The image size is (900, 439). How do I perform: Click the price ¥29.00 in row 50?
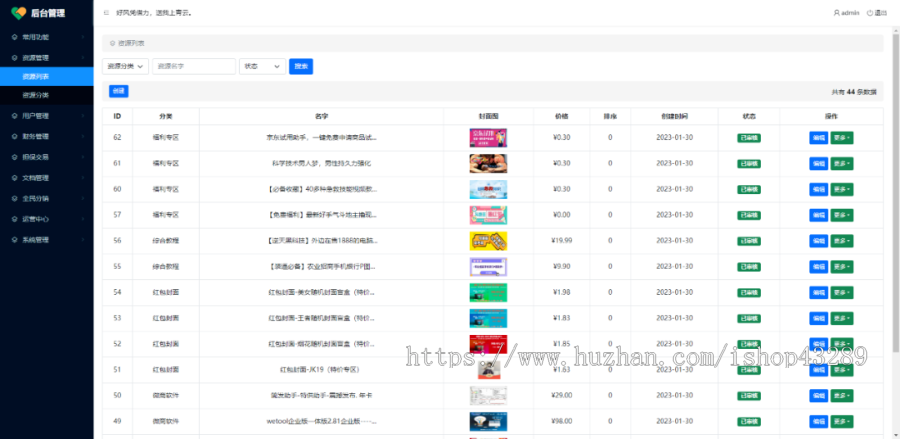[561, 395]
